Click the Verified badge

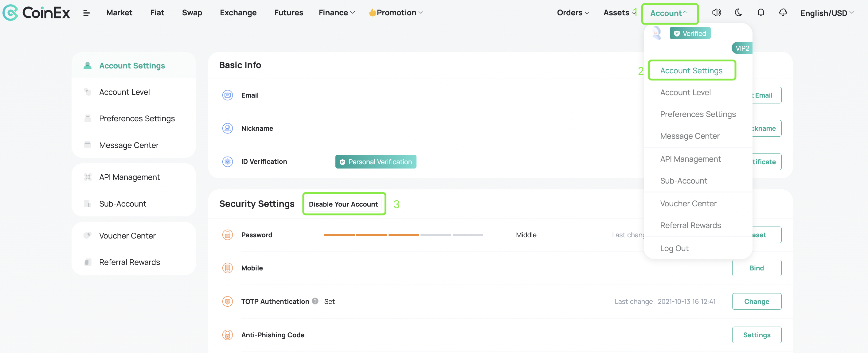(x=690, y=33)
